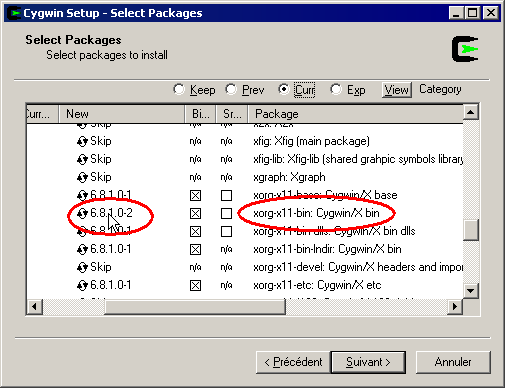Viewport: 505px width, 388px height.
Task: Check source checkbox for xorg-x11-base
Action: (x=226, y=195)
